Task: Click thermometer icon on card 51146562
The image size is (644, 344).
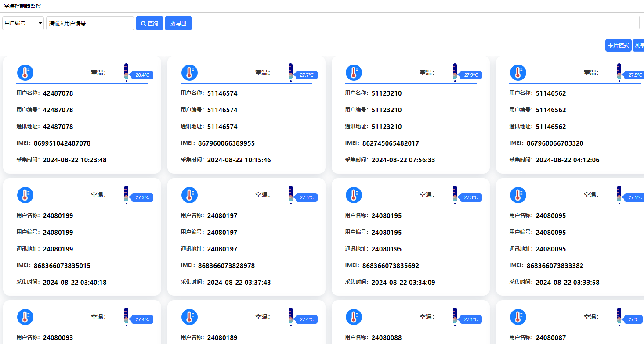Action: (x=518, y=72)
